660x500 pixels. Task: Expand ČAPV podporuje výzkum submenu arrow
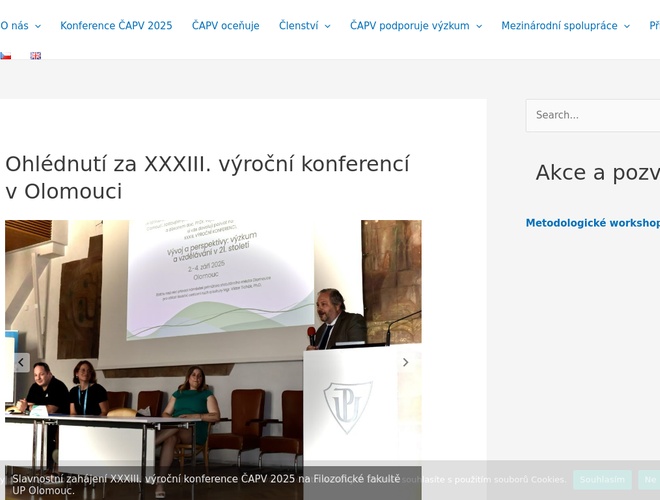coord(478,26)
